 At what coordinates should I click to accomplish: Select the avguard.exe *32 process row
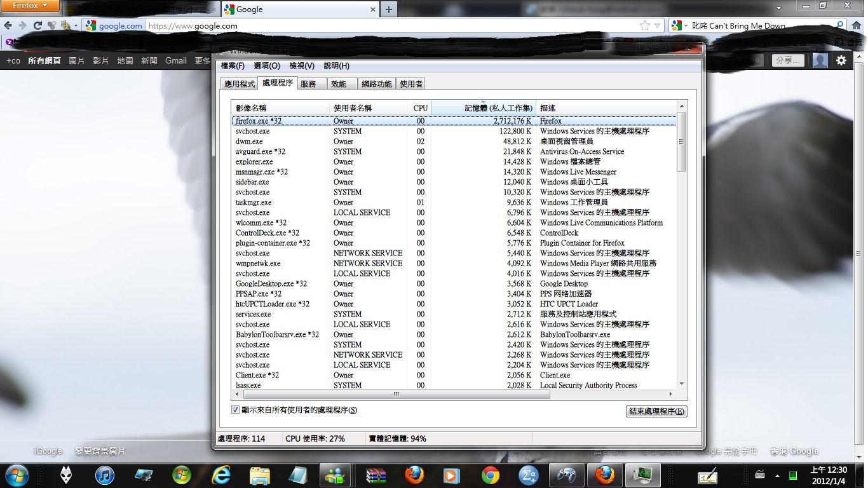point(454,151)
